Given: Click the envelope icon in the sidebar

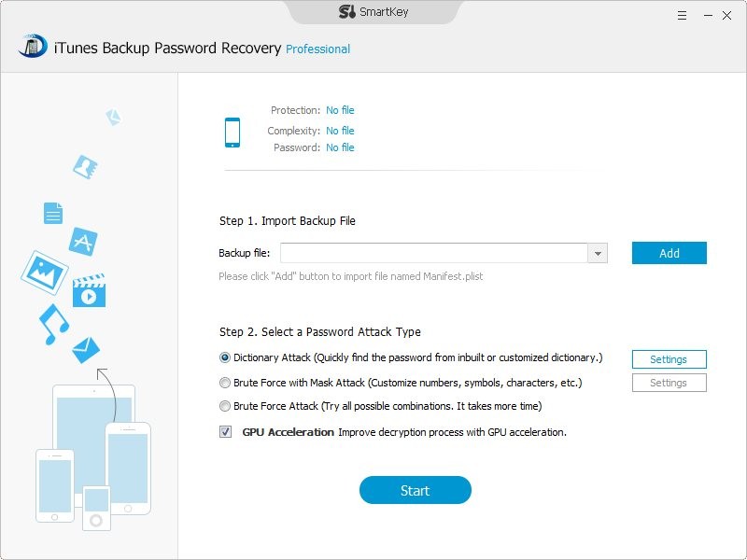Looking at the screenshot, I should [84, 350].
